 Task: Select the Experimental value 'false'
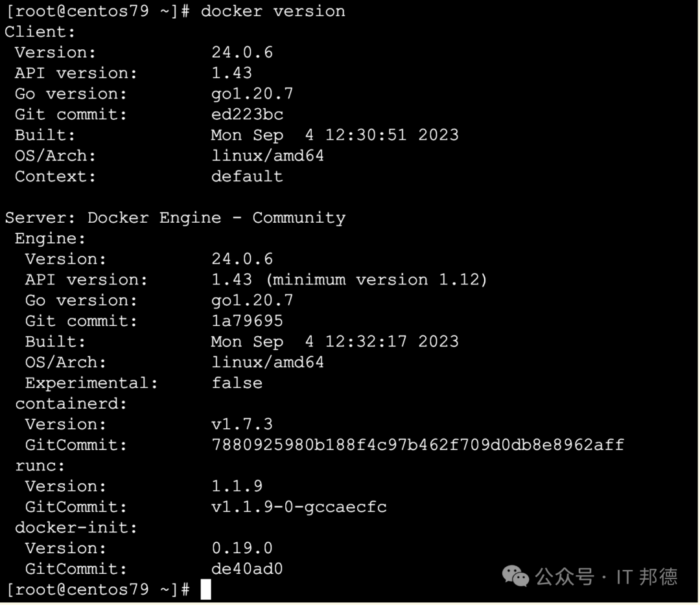[x=237, y=383]
